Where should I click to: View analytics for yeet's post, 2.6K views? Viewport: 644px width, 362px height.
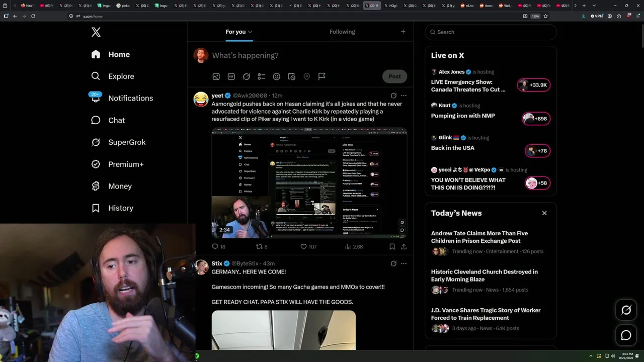[x=354, y=247]
